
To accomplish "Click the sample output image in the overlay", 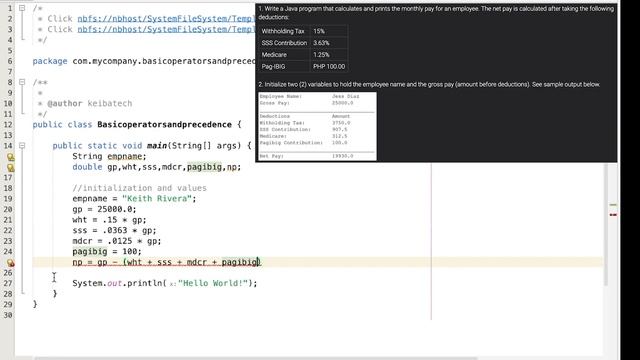I will coord(317,126).
